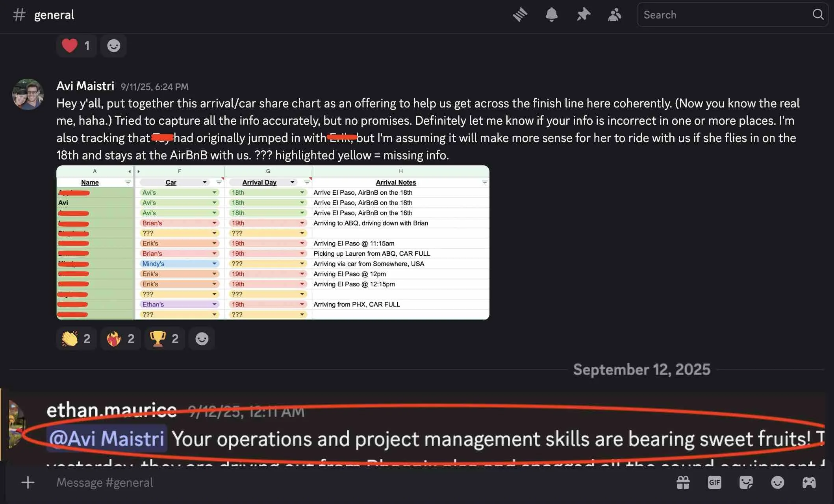Viewport: 834px width, 504px height.
Task: Open the spreadsheet image attachment
Action: coord(272,243)
